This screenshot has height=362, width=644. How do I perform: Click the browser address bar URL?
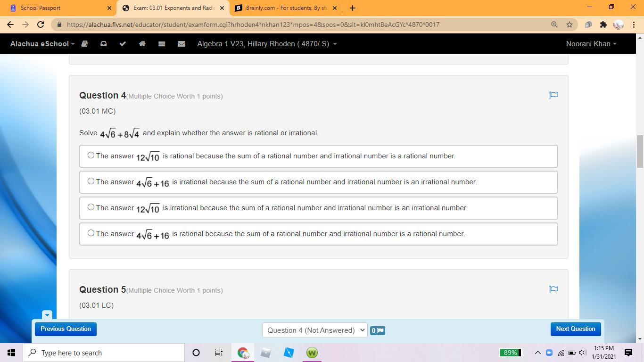point(253,25)
